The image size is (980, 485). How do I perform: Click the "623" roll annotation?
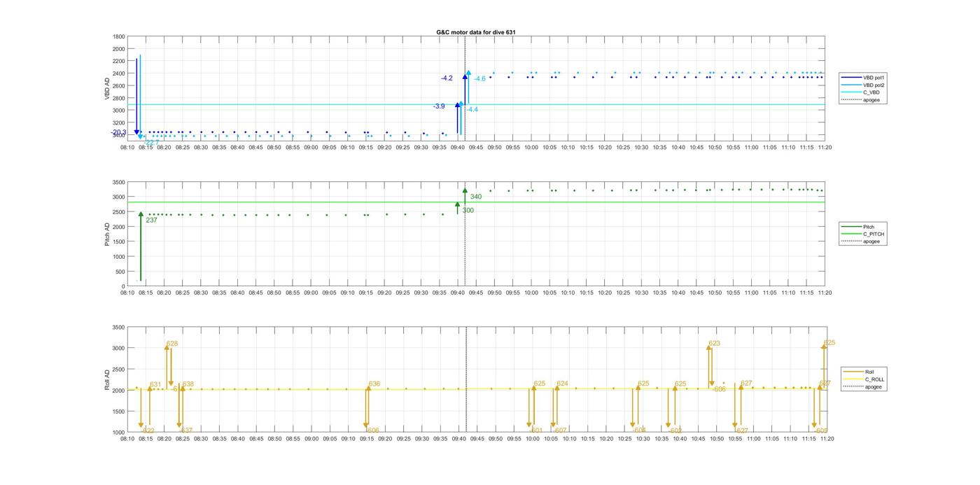(x=715, y=344)
